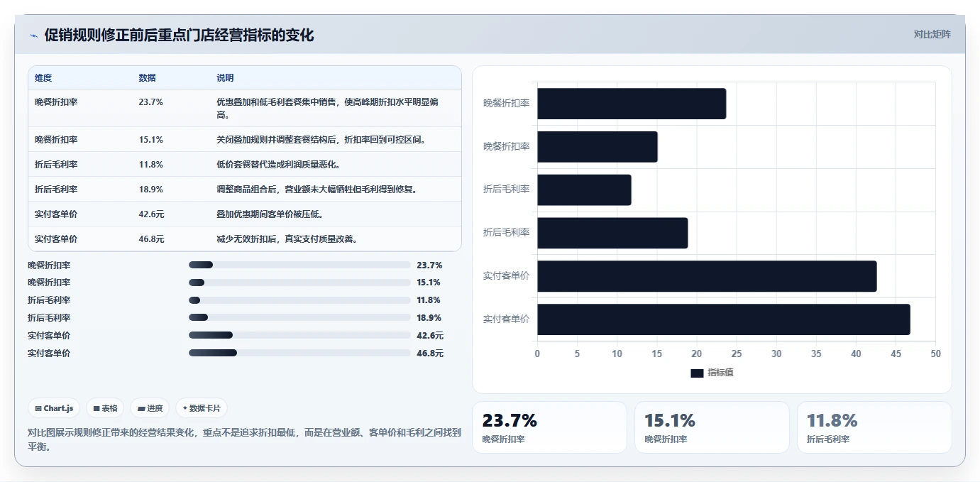Click the description 叠加优惠期间客单价被压低
This screenshot has height=482, width=980.
[x=270, y=214]
